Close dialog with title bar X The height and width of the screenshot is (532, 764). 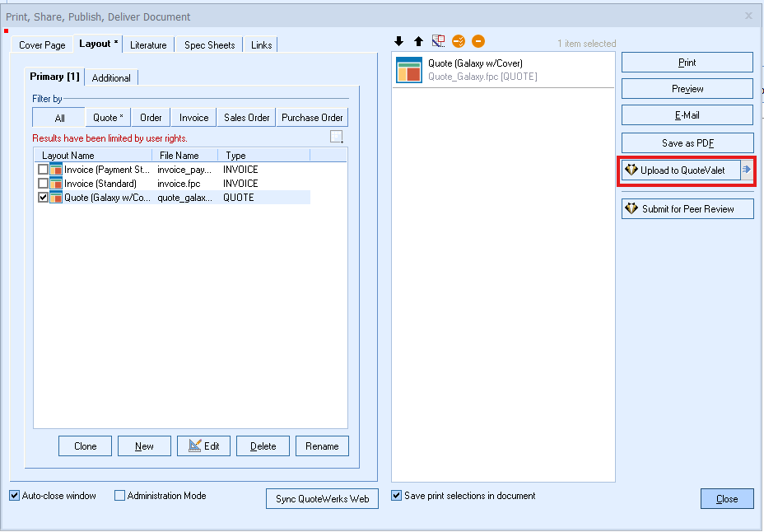point(748,16)
